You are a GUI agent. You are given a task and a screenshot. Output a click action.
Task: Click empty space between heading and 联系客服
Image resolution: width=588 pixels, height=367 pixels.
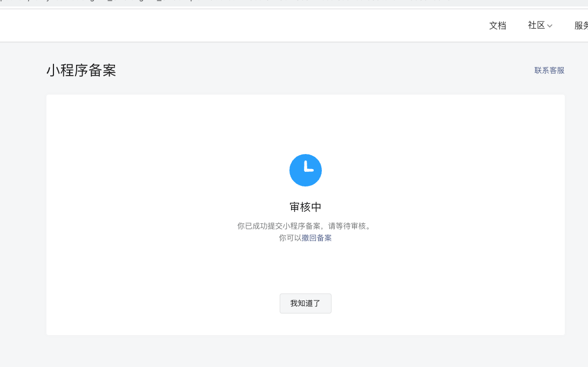click(324, 70)
